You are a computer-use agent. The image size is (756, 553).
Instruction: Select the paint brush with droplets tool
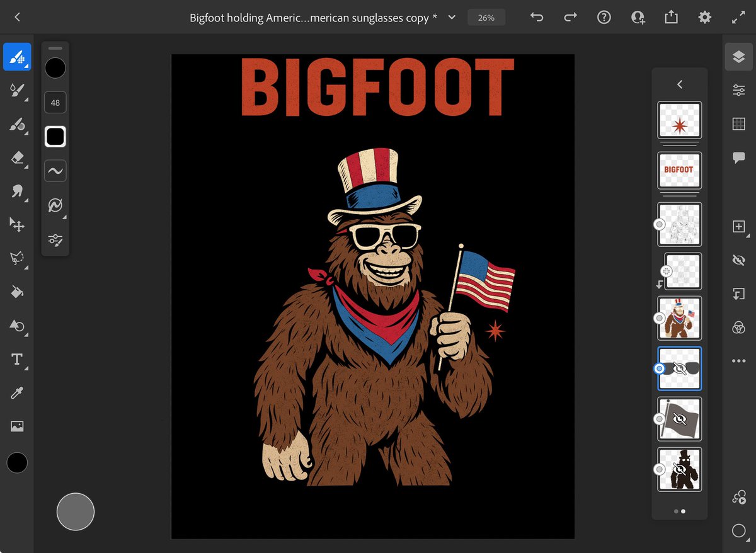pos(17,91)
